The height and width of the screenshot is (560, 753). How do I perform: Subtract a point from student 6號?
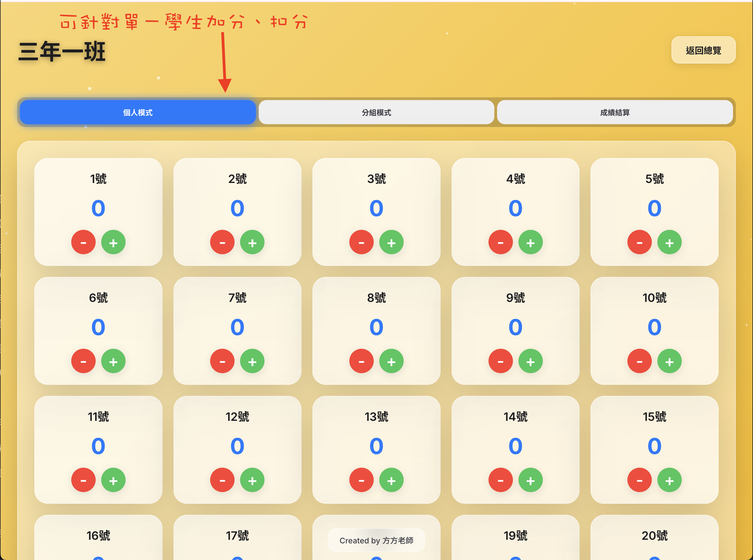coord(83,361)
